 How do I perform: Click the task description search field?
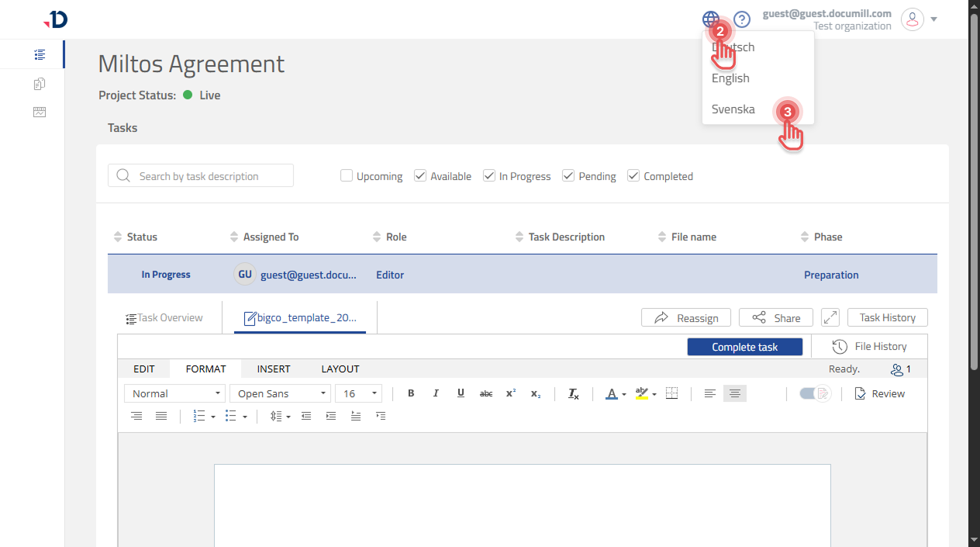(x=200, y=175)
